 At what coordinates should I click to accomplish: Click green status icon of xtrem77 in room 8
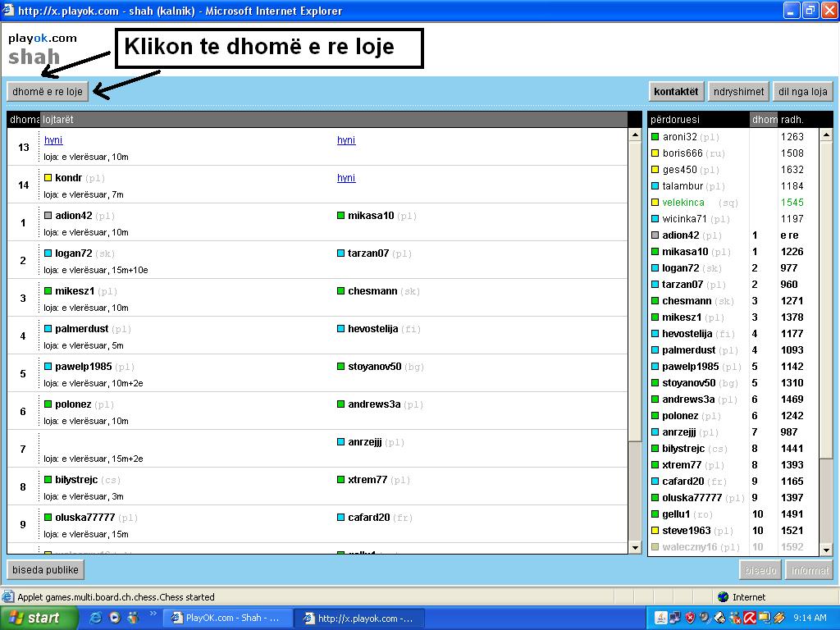click(x=340, y=479)
